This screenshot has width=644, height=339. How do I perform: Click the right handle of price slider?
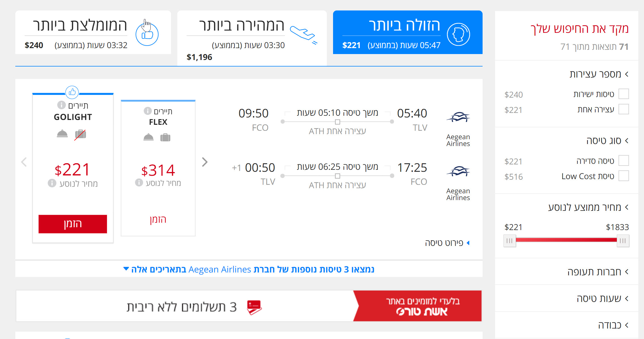click(623, 241)
